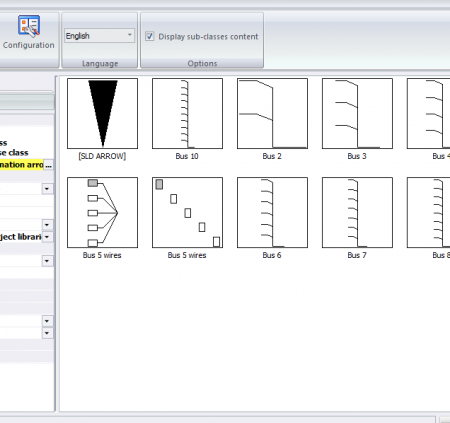The image size is (450, 423).
Task: Open dropdown arrow below the highlighted yellow field
Action: click(x=47, y=189)
